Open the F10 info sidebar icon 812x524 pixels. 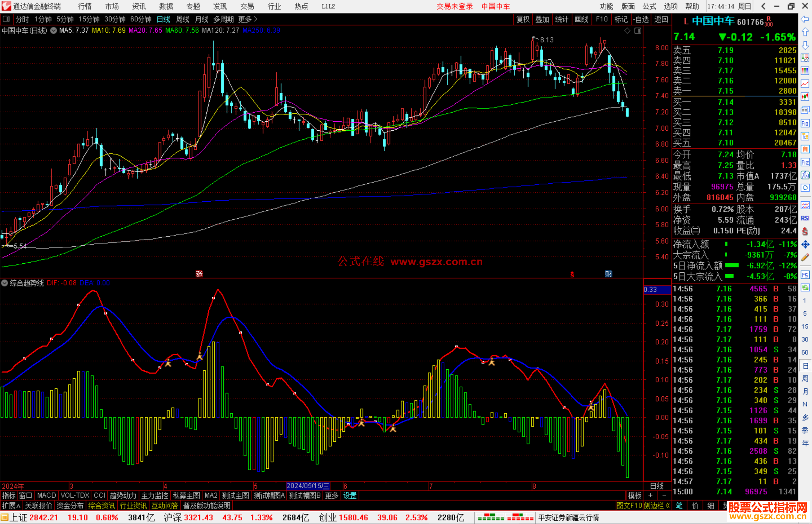tap(805, 123)
